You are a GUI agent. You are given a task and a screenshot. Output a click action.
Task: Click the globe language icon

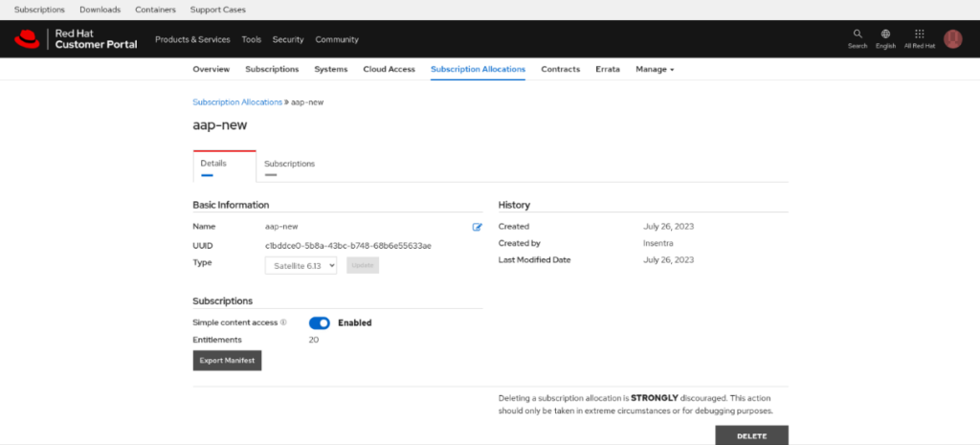(885, 34)
